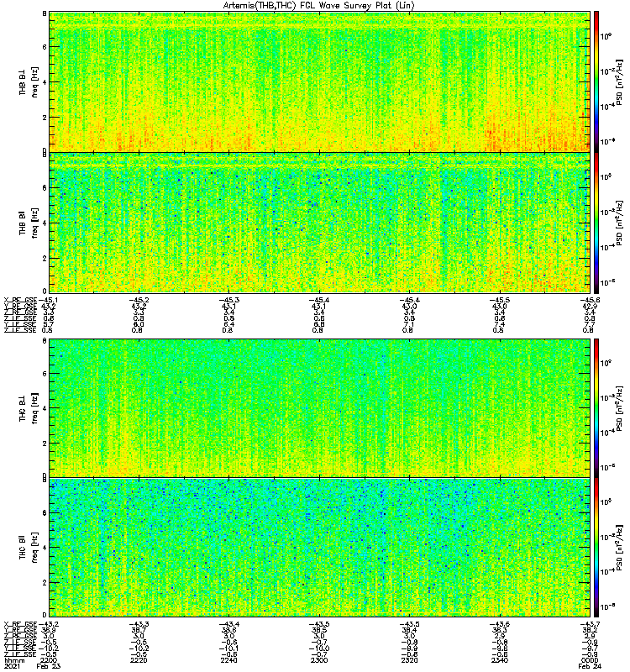This screenshot has height=672, width=630.
Task: Click the "THB B∥ freq [Hz]" axis label
Action: click(x=29, y=223)
